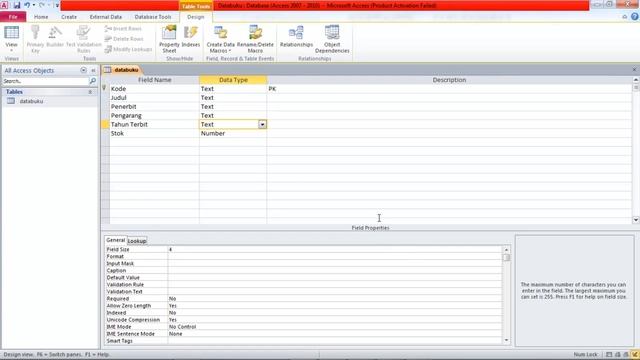This screenshot has width=640, height=360.
Task: Click the Format property field
Action: tap(335, 256)
